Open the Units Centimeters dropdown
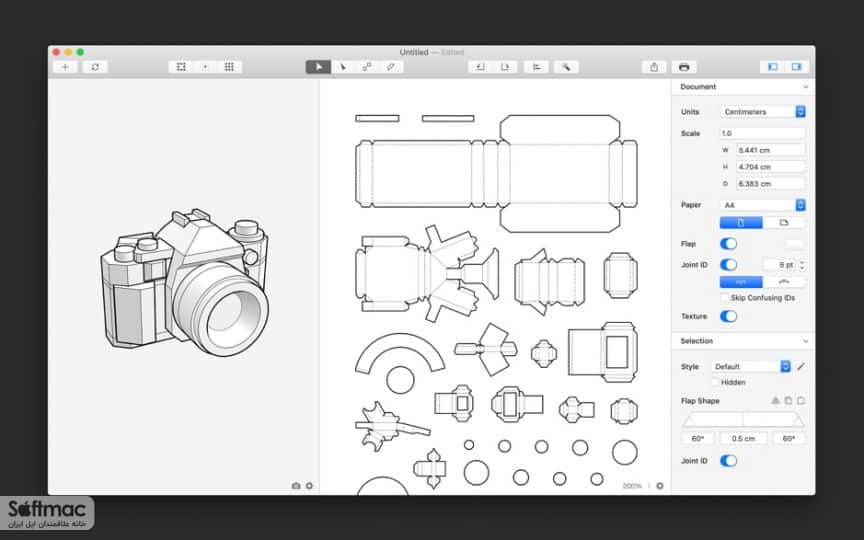Screen dimensions: 864x540 763,111
